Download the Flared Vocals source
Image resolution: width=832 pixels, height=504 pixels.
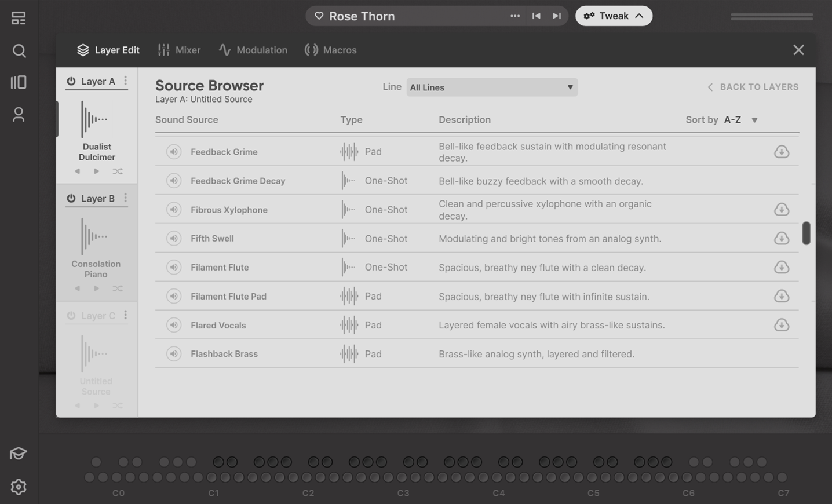(781, 325)
